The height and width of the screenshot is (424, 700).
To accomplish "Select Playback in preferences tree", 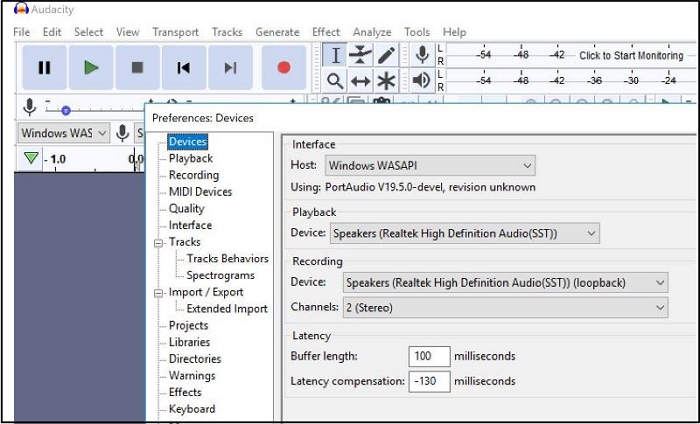I will click(x=191, y=158).
